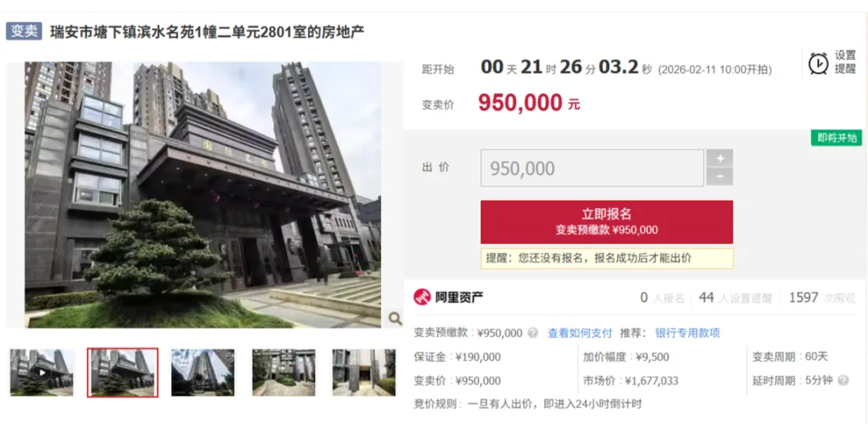The width and height of the screenshot is (868, 424).
Task: Click the green 即将开始 status badge
Action: (837, 137)
